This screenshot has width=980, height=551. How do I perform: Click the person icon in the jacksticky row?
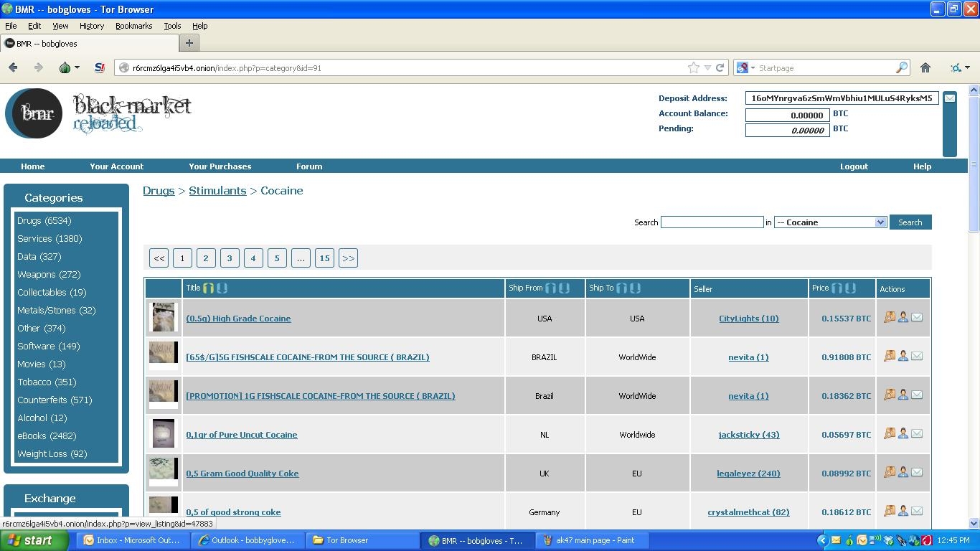pyautogui.click(x=903, y=433)
